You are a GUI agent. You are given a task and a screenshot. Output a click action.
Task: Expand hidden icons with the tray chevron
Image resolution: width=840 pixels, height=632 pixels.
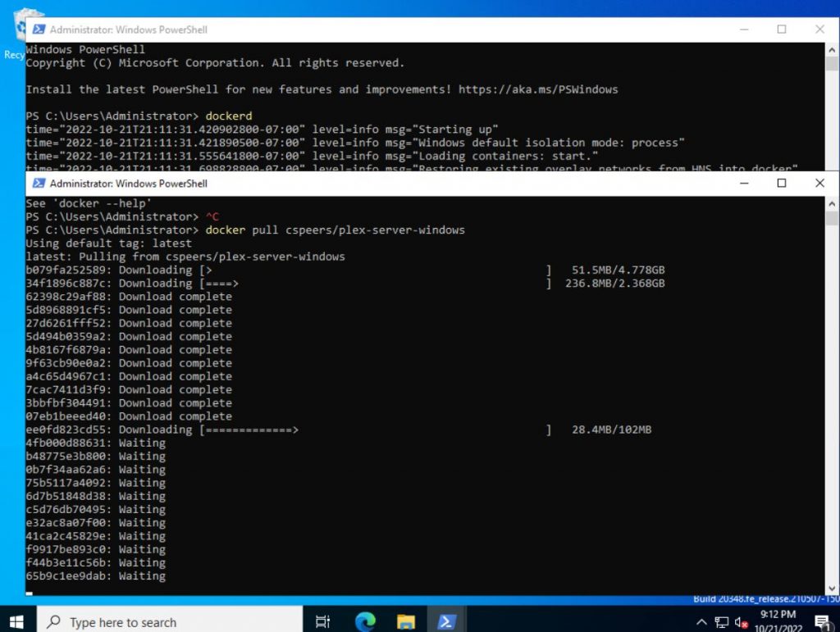(x=702, y=621)
